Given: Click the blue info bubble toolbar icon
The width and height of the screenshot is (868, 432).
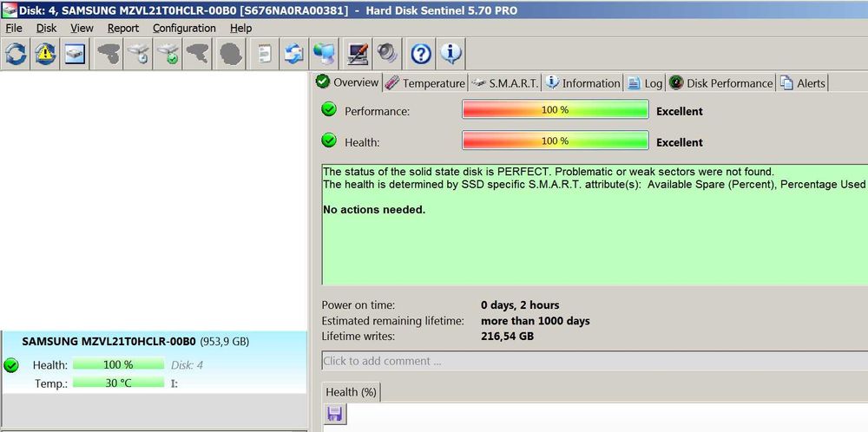Looking at the screenshot, I should pos(450,54).
